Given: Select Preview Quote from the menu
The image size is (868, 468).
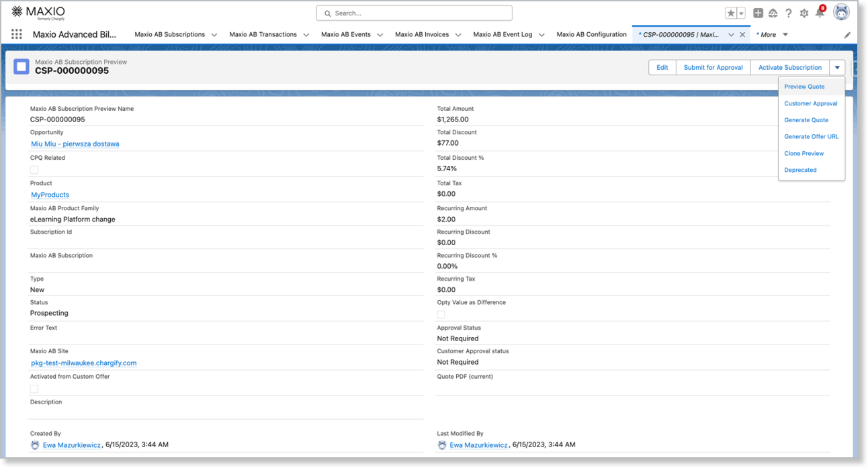Looking at the screenshot, I should 804,87.
